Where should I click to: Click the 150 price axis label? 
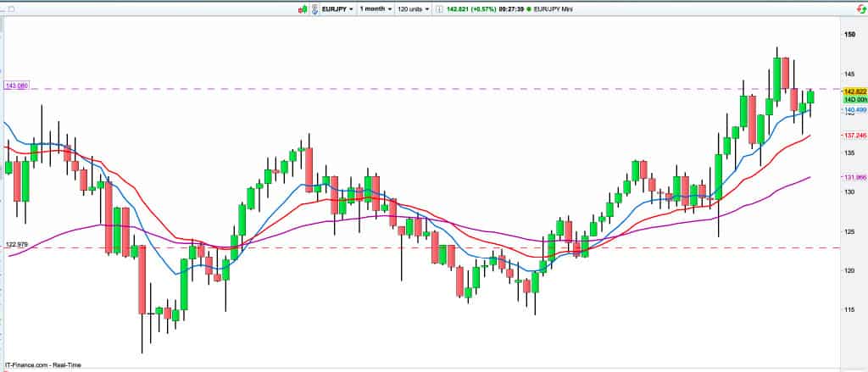[x=849, y=35]
